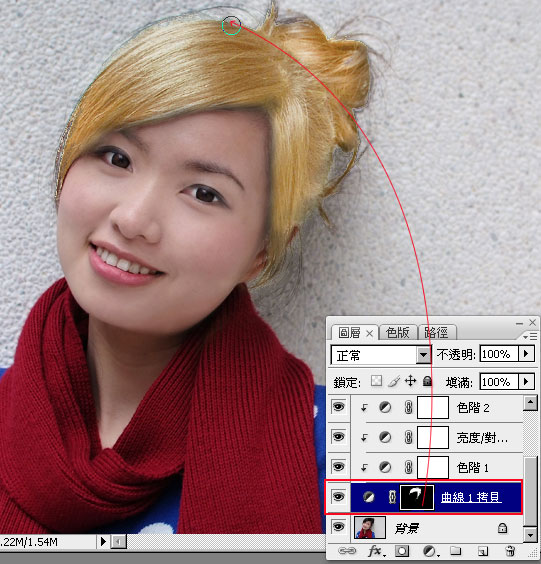
Task: Click adjustment icon of 亮度/對… layer
Action: pos(385,437)
